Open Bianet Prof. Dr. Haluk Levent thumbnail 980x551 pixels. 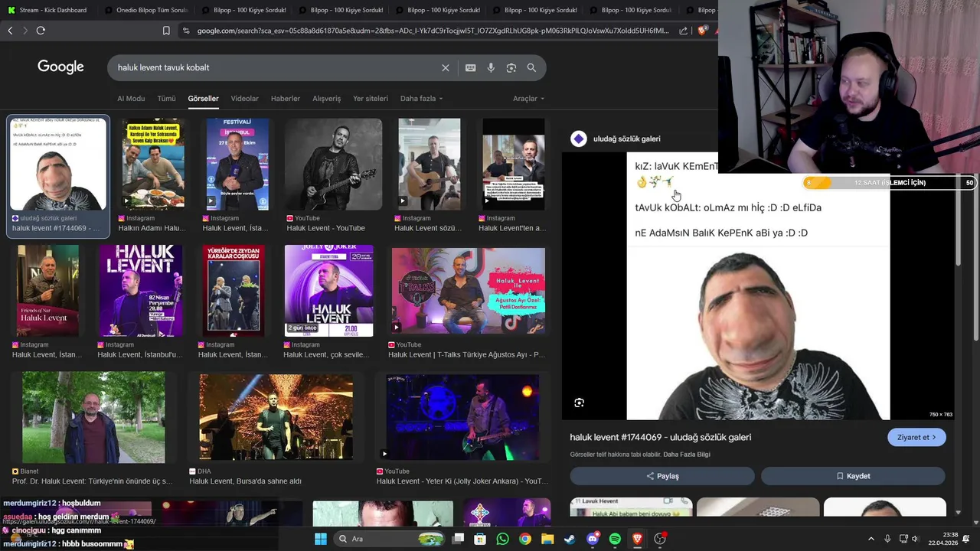click(93, 417)
